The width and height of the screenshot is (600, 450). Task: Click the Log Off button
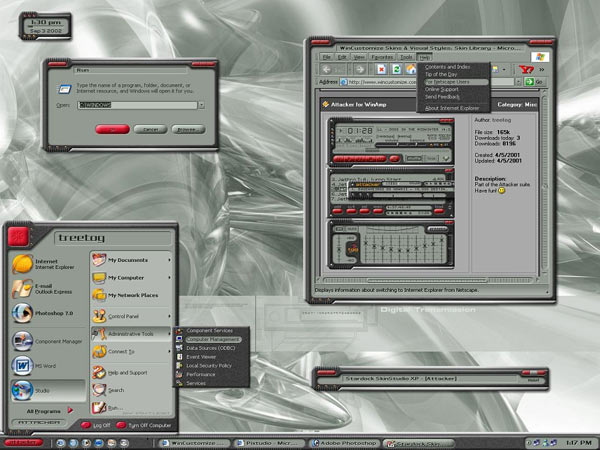[96, 425]
